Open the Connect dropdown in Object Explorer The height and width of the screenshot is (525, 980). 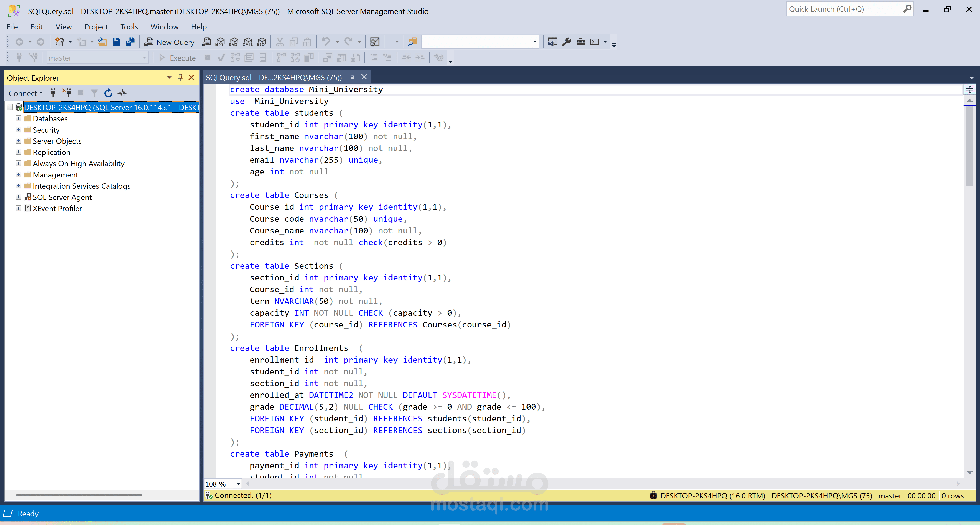coord(26,93)
